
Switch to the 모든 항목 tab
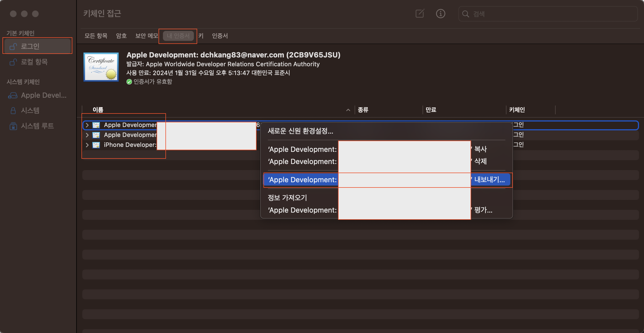(96, 36)
